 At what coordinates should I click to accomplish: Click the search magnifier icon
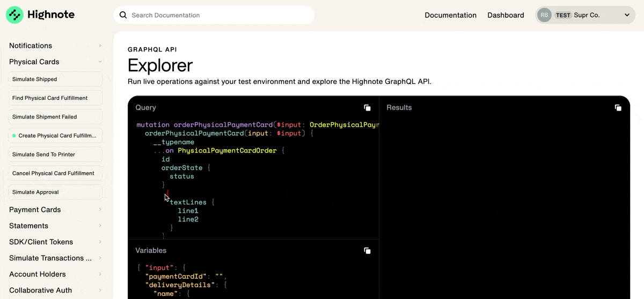pos(123,15)
